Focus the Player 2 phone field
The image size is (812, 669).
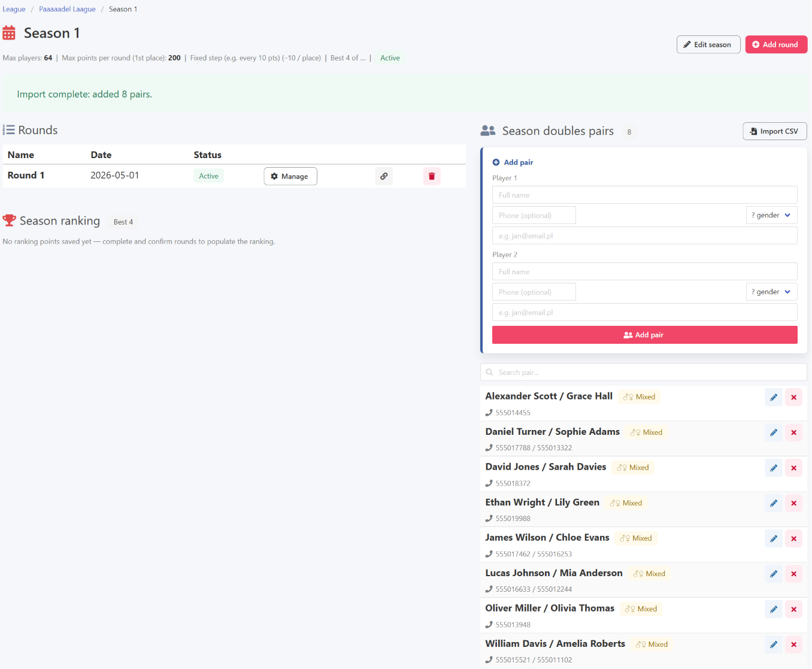534,292
